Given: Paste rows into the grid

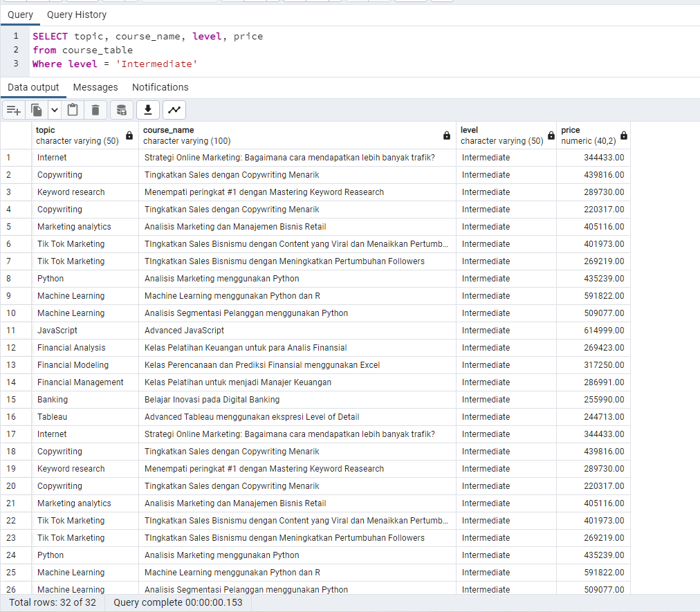Looking at the screenshot, I should tap(73, 109).
